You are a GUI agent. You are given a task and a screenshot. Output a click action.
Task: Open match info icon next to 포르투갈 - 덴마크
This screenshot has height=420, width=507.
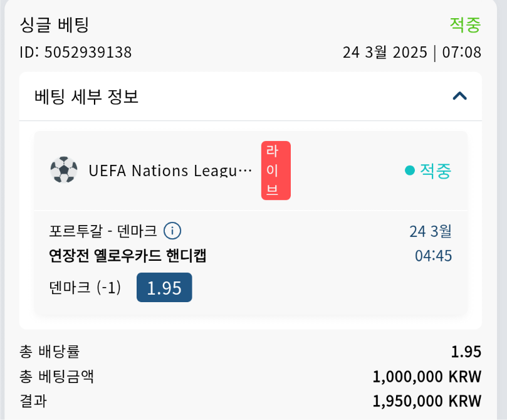pyautogui.click(x=172, y=231)
